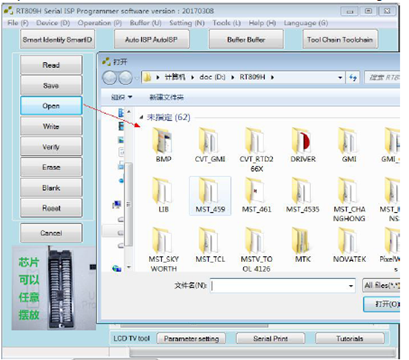
Task: Click Auto ISP AutoISP button
Action: [152, 39]
